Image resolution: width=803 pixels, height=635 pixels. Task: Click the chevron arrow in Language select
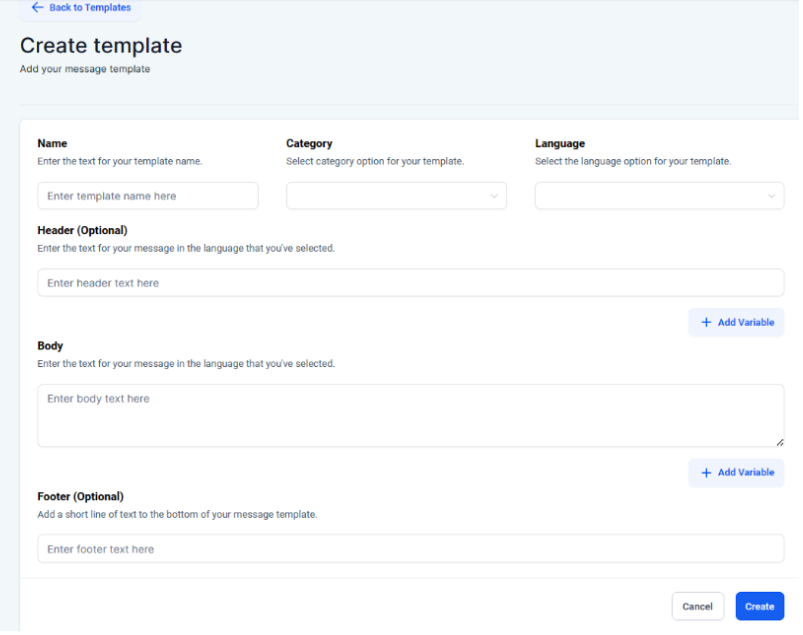(771, 196)
